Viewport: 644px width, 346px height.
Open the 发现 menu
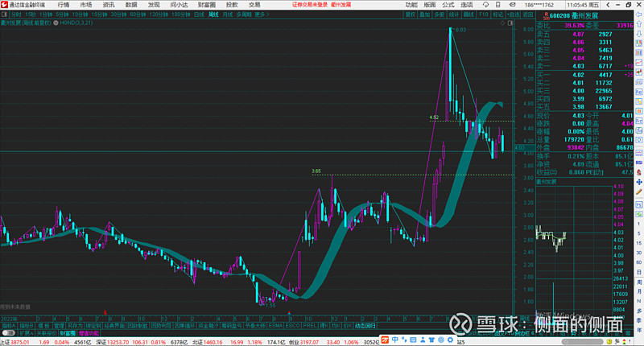pos(154,5)
